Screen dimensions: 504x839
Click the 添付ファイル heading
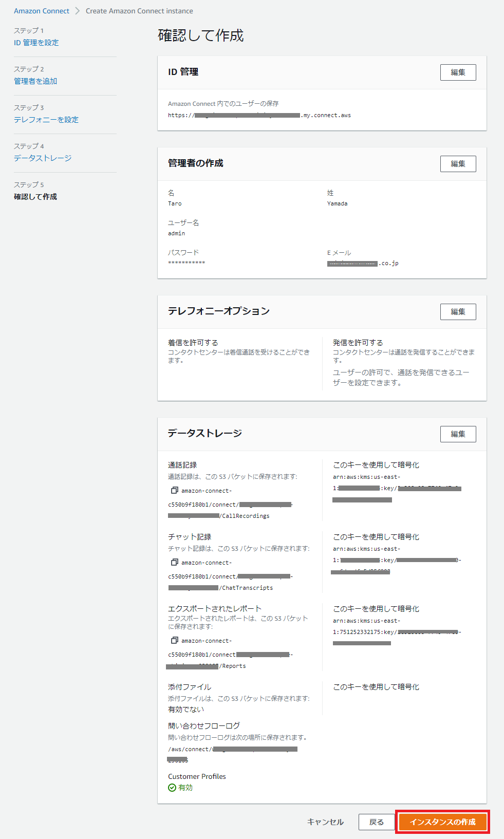point(190,687)
